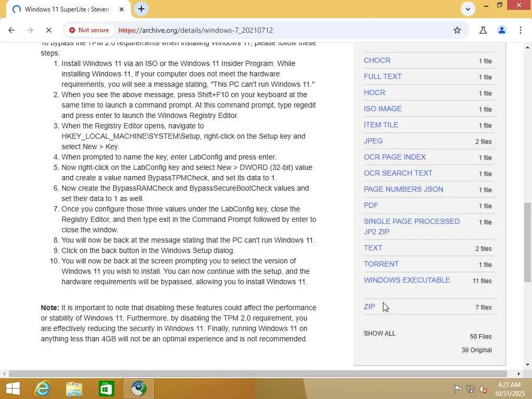
Task: Open the HOCR download link
Action: point(374,92)
